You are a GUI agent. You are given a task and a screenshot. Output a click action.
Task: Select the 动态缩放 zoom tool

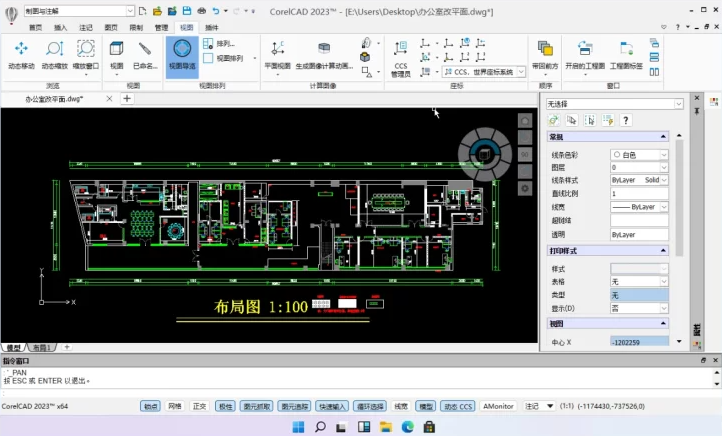coord(54,54)
